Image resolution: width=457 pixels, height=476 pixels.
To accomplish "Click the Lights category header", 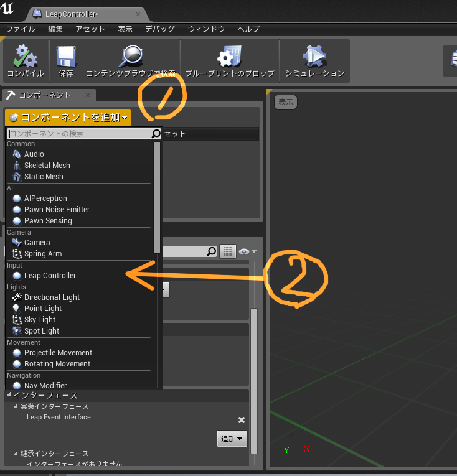I will coord(16,287).
